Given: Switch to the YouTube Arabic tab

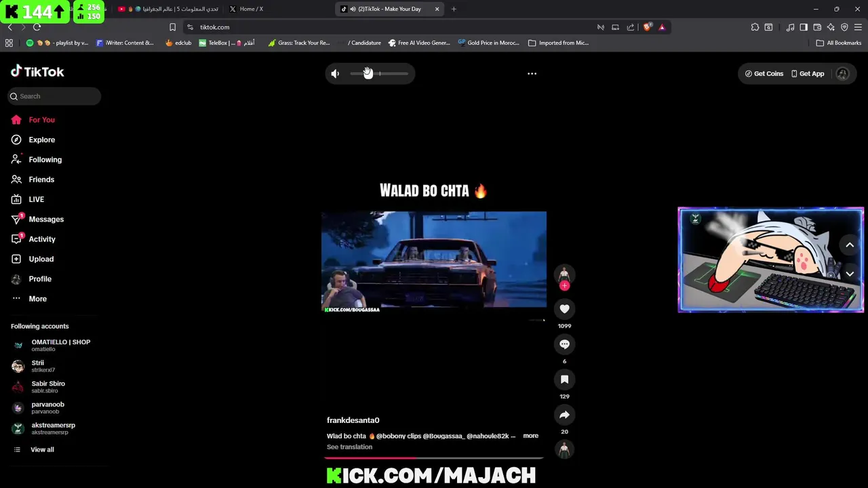Looking at the screenshot, I should click(167, 9).
